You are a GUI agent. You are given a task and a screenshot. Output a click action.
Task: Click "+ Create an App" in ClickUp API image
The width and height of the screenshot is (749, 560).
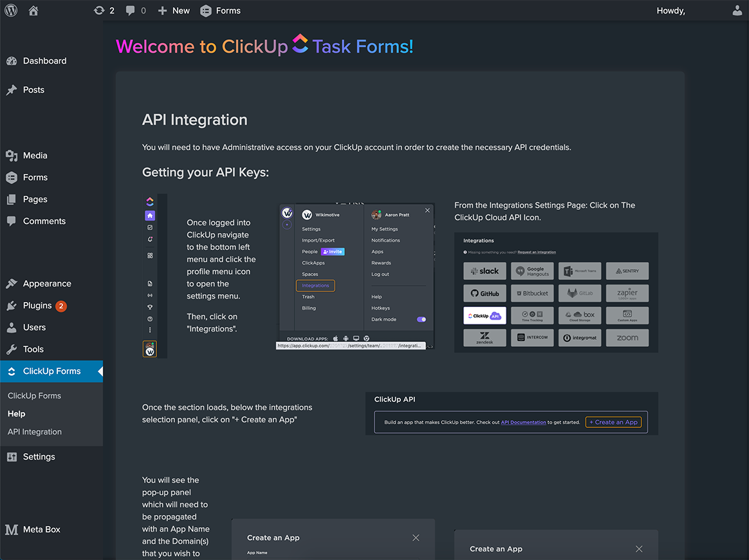point(613,422)
